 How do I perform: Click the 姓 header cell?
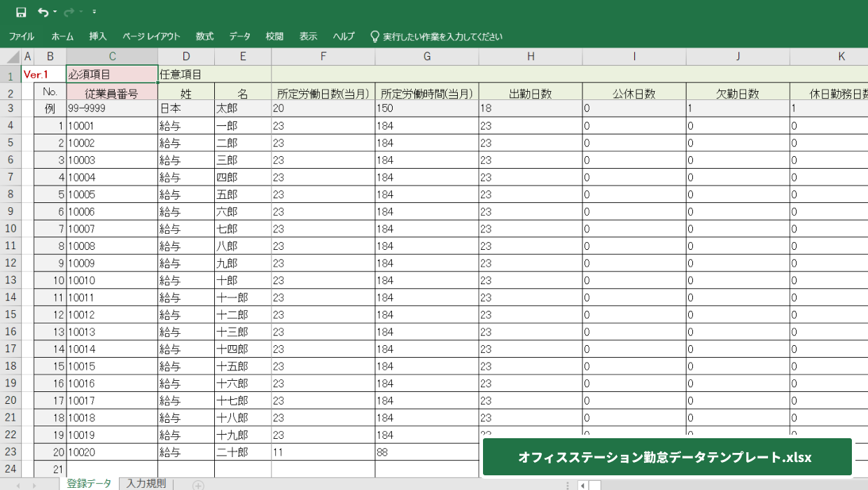(x=186, y=92)
